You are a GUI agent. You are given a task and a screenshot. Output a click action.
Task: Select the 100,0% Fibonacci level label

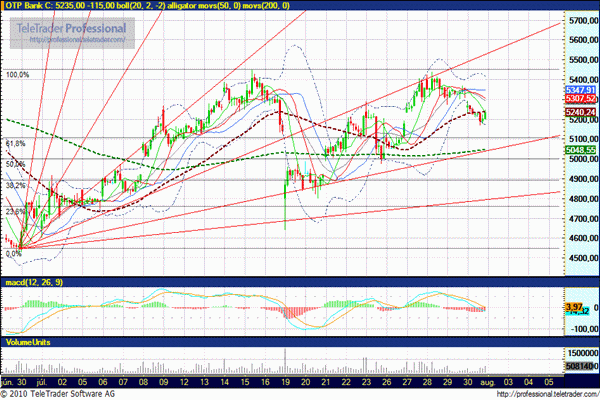19,75
